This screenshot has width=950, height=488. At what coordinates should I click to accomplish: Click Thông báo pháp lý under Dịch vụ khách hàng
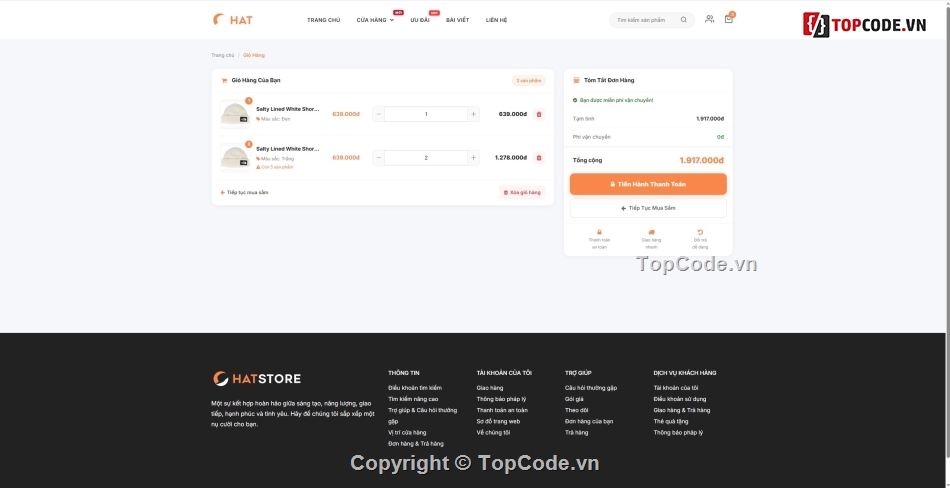[678, 432]
